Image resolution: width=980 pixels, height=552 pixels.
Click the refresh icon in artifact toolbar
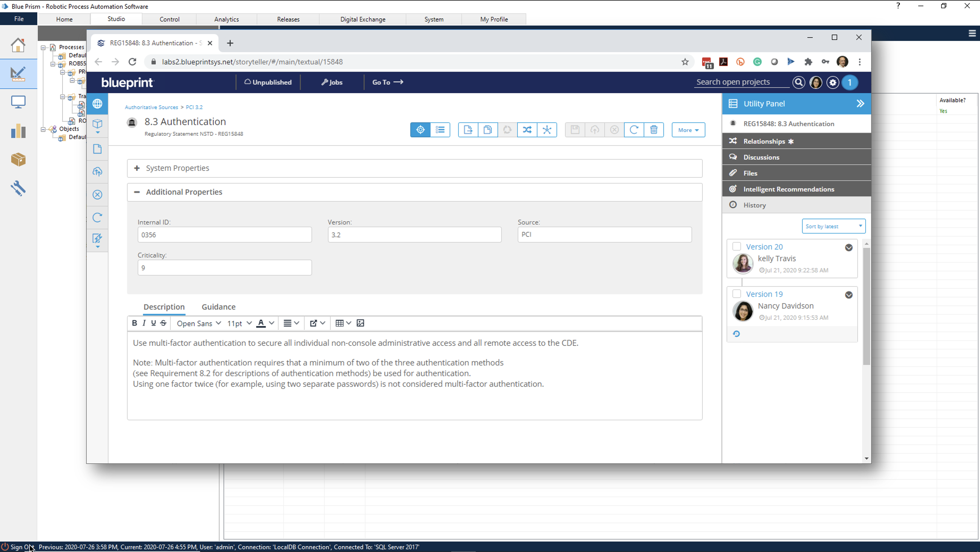[x=634, y=130]
